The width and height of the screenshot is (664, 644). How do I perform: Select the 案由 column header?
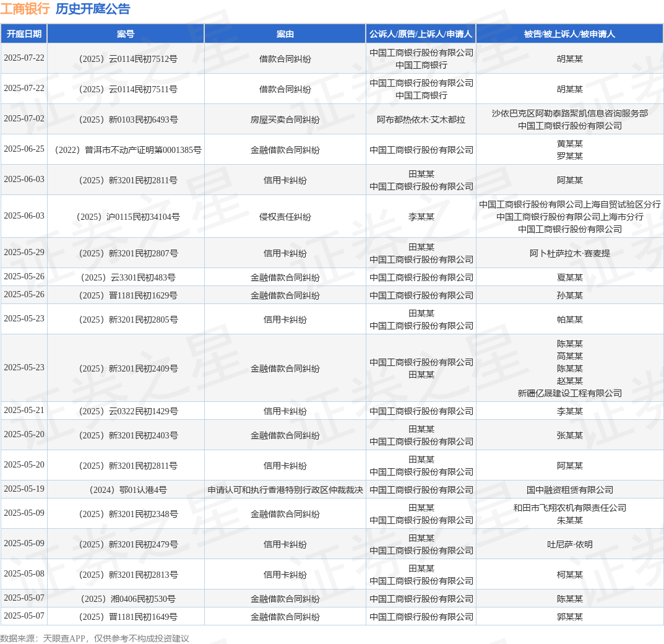click(x=285, y=34)
